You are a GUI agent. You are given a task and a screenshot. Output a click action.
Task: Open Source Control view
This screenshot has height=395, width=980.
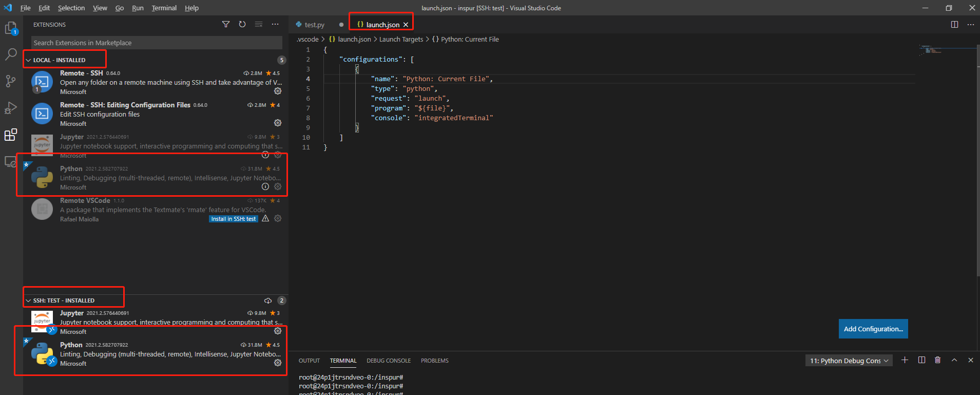click(11, 81)
